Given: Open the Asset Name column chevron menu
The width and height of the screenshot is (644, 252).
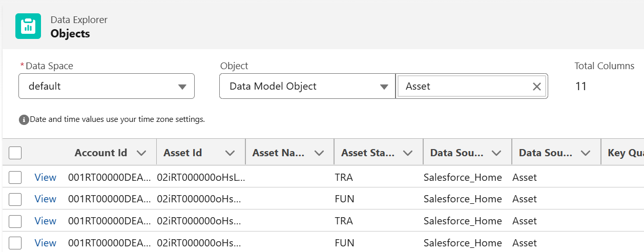Looking at the screenshot, I should pos(319,153).
